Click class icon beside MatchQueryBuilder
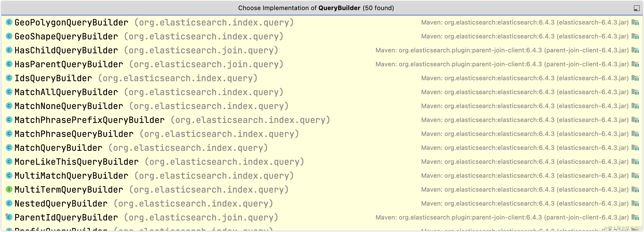 pyautogui.click(x=9, y=147)
